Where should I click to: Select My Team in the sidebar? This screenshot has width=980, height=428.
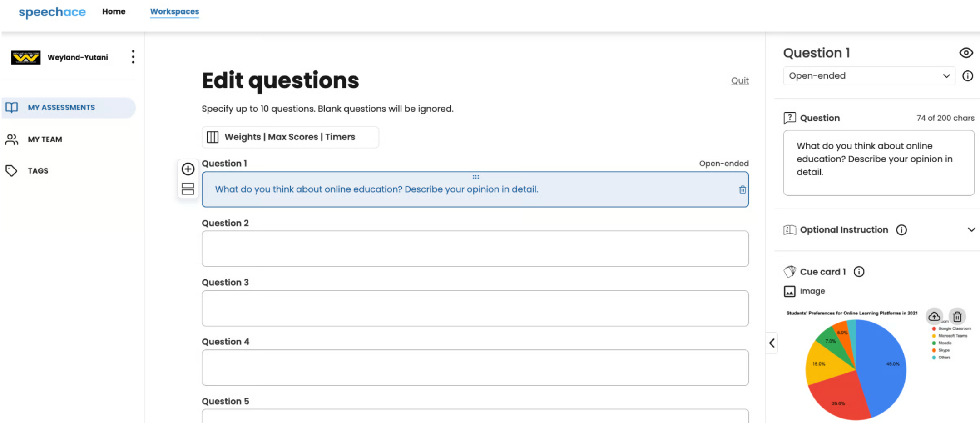pos(45,139)
